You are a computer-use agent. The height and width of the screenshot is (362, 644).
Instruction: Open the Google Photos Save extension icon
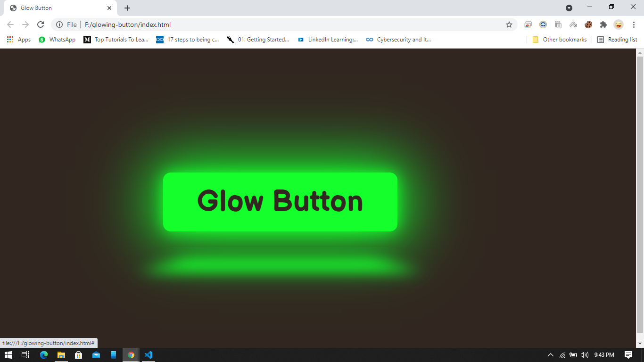pyautogui.click(x=528, y=25)
